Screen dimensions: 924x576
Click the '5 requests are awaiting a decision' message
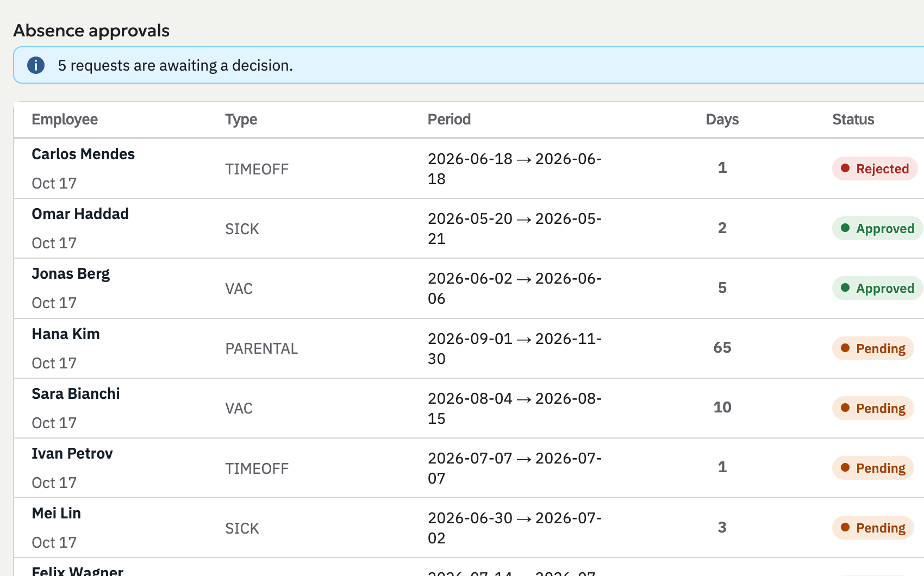pos(175,65)
